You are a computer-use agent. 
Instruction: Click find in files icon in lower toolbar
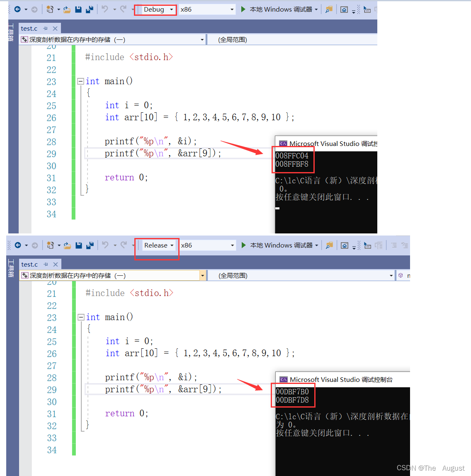329,245
